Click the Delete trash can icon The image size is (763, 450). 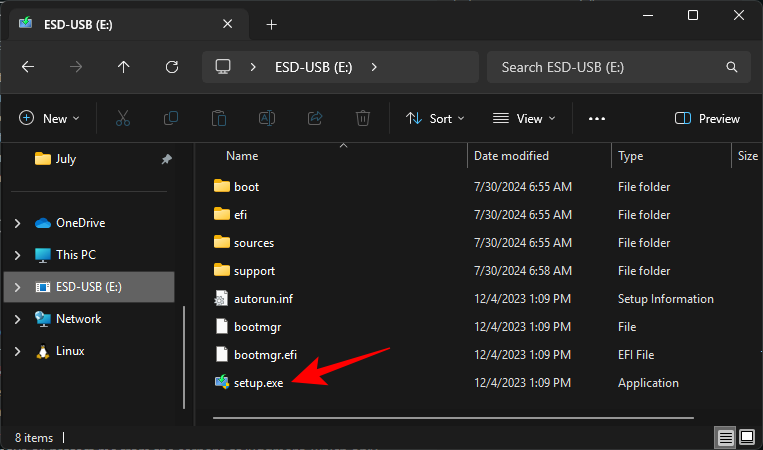(x=363, y=118)
